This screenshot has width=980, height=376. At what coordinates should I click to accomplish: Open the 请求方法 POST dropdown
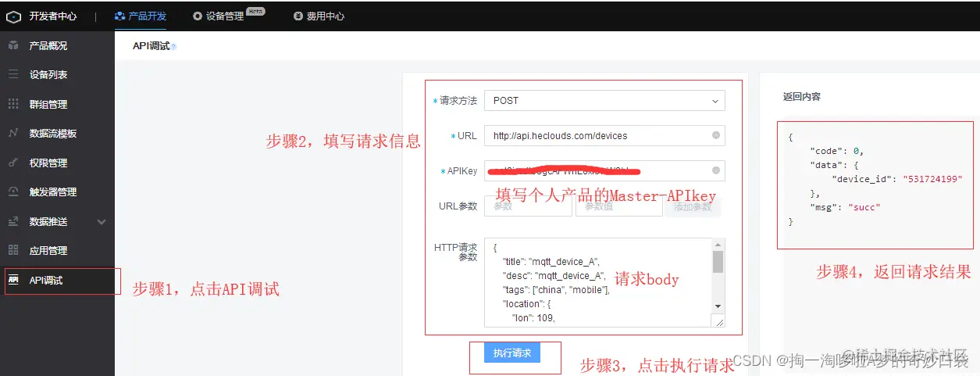coord(604,100)
